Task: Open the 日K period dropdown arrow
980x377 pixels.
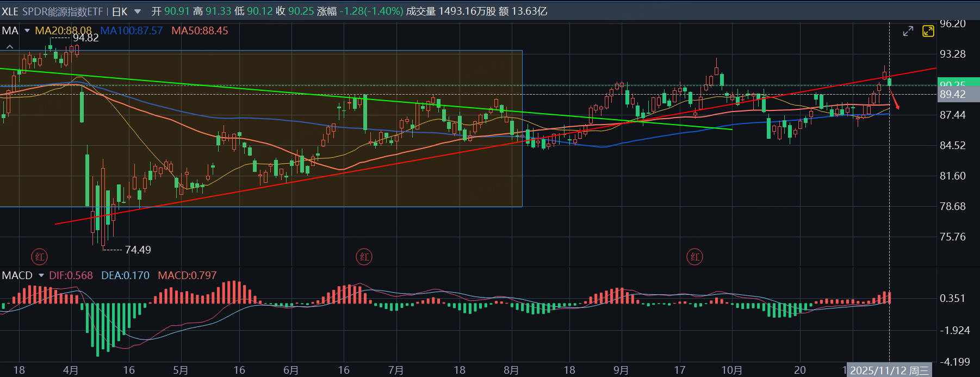Action: [x=138, y=11]
